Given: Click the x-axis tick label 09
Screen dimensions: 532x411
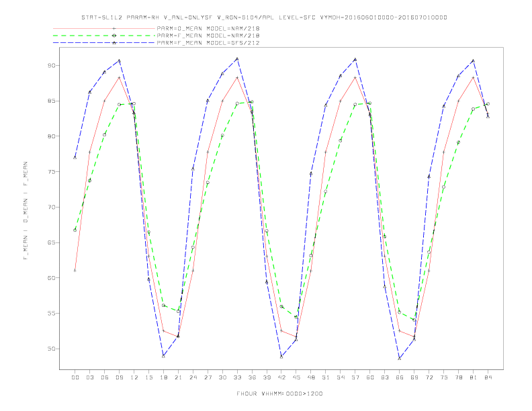Looking at the screenshot, I should pyautogui.click(x=119, y=377).
